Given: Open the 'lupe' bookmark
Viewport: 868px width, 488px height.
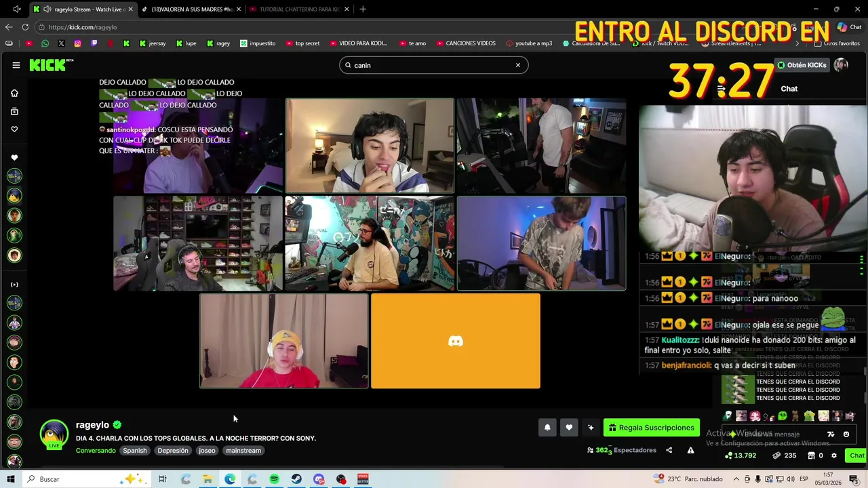Looking at the screenshot, I should pos(186,43).
